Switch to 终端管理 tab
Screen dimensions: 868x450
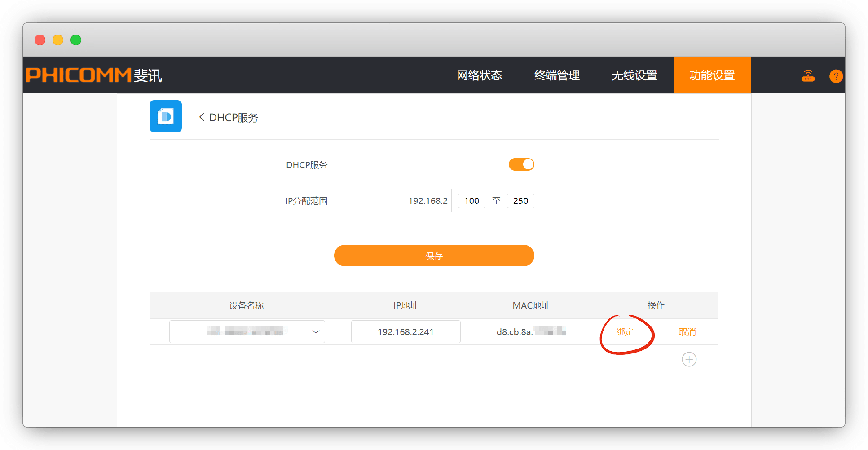[x=557, y=75]
